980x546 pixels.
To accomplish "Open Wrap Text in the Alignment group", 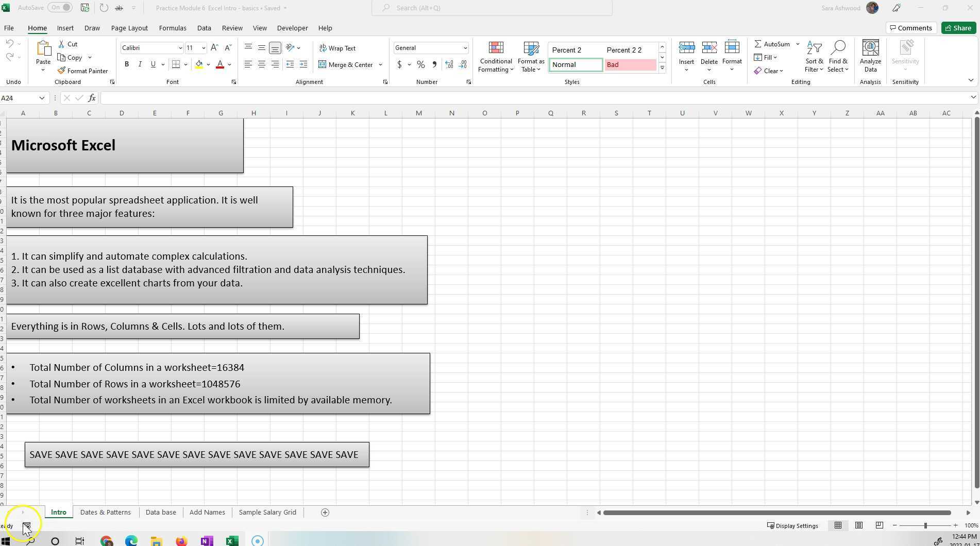I will (339, 48).
